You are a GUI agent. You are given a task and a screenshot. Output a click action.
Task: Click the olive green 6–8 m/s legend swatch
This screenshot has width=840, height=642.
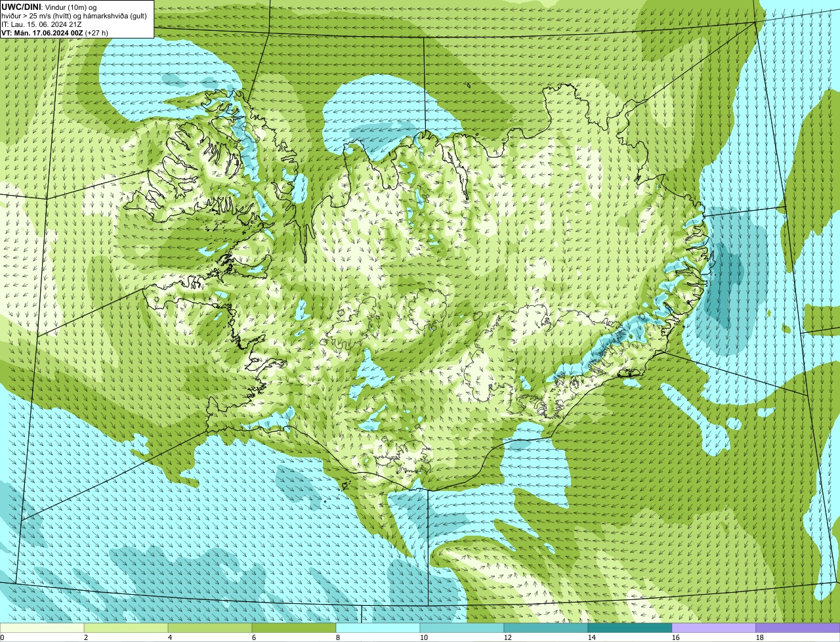294,628
